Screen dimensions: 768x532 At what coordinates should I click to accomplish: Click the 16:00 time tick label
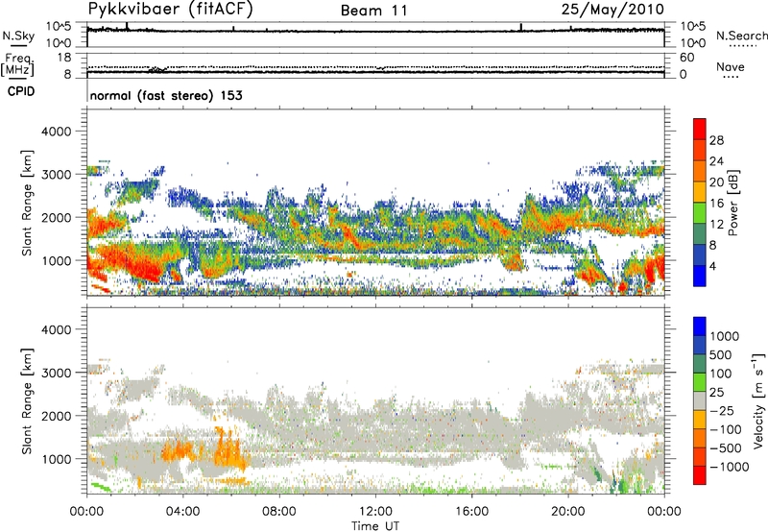471,512
